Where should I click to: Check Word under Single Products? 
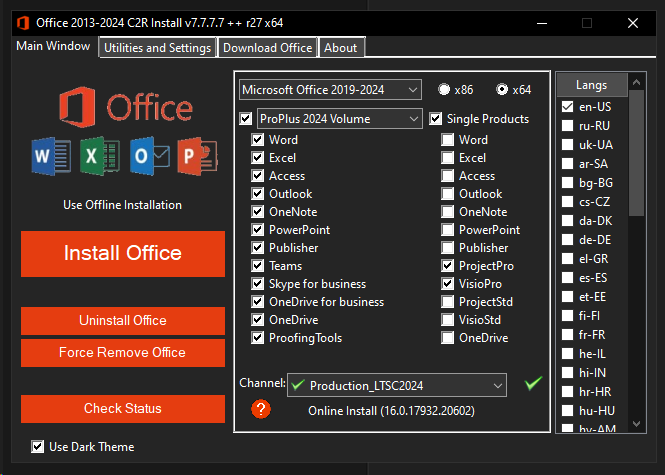pyautogui.click(x=447, y=140)
